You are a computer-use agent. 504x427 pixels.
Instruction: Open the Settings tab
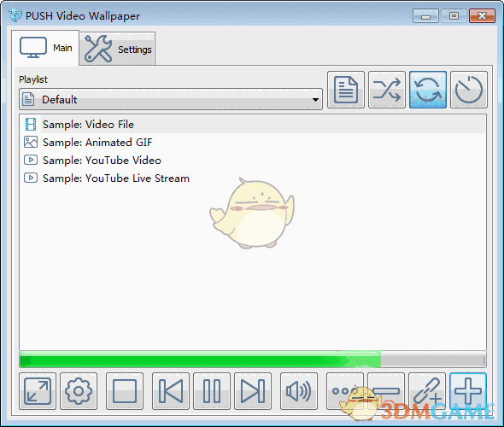pyautogui.click(x=117, y=49)
